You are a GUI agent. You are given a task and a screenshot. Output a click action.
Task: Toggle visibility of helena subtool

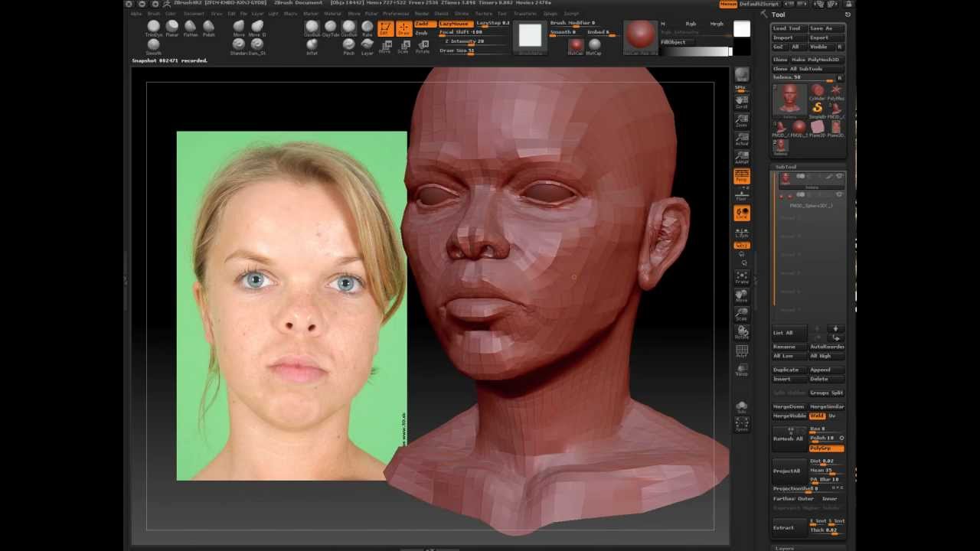pyautogui.click(x=839, y=177)
